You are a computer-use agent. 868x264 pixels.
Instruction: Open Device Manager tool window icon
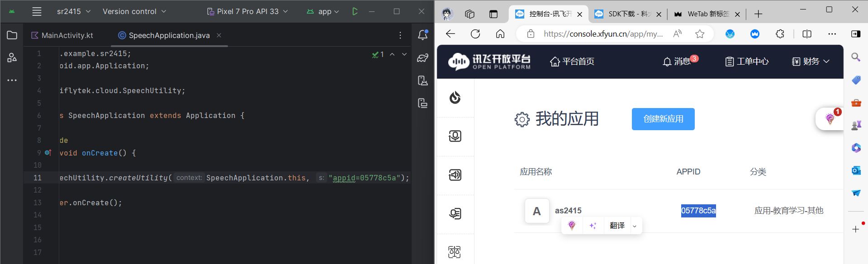point(423,80)
